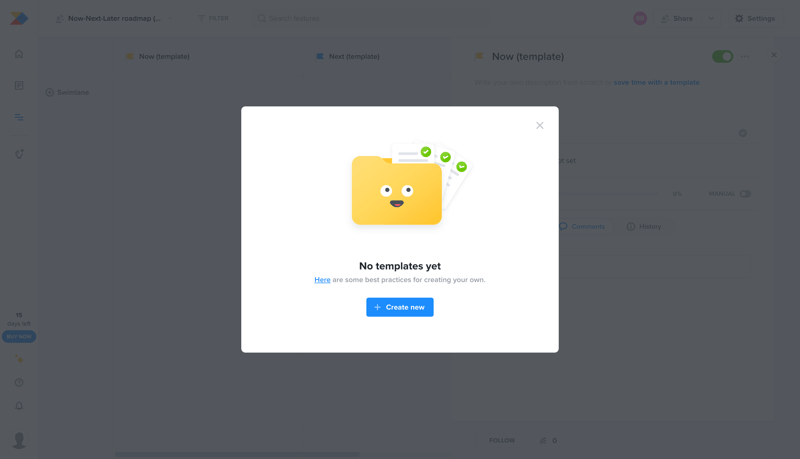Click the Share button
This screenshot has width=800, height=459.
pos(678,18)
